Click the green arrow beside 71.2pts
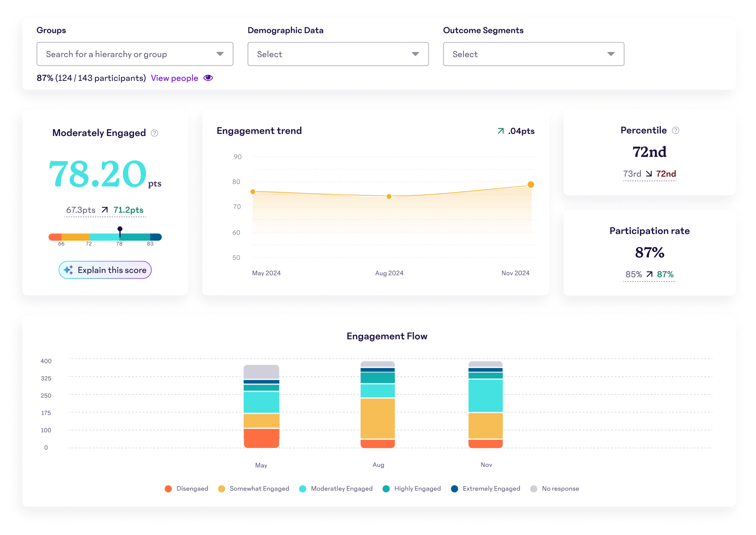 pos(104,210)
